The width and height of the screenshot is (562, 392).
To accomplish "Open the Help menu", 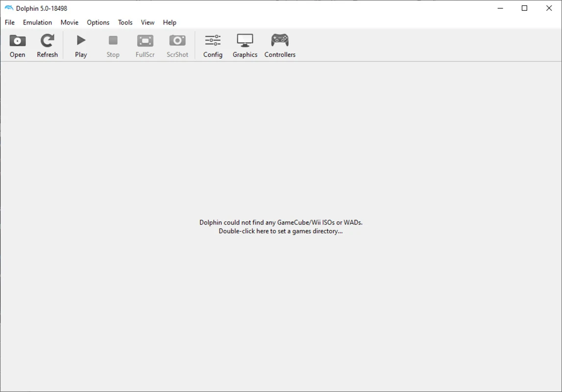I will (170, 23).
